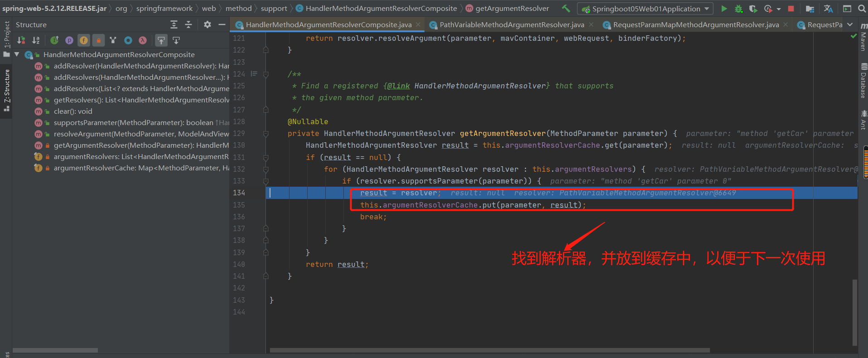The width and height of the screenshot is (868, 358).
Task: Fold the if supportsParameter block at line 133
Action: pos(266,181)
